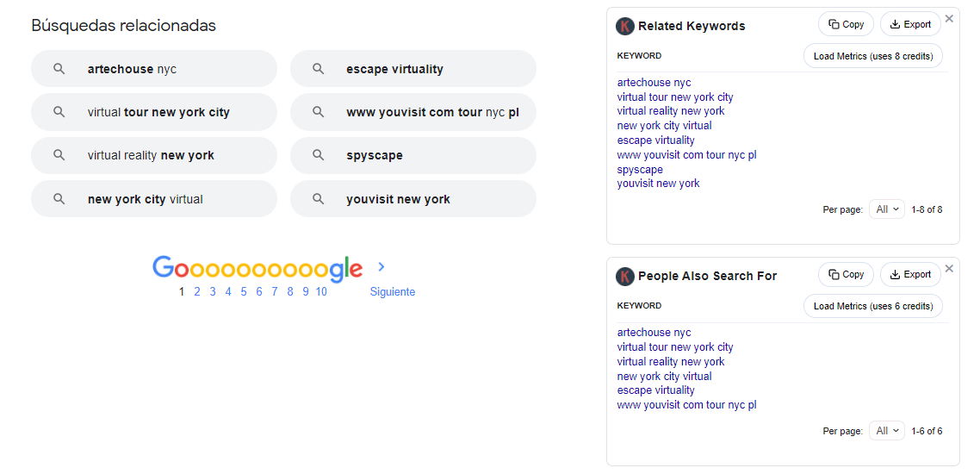Load Metrics using 8 credits
The height and width of the screenshot is (474, 980).
click(873, 56)
